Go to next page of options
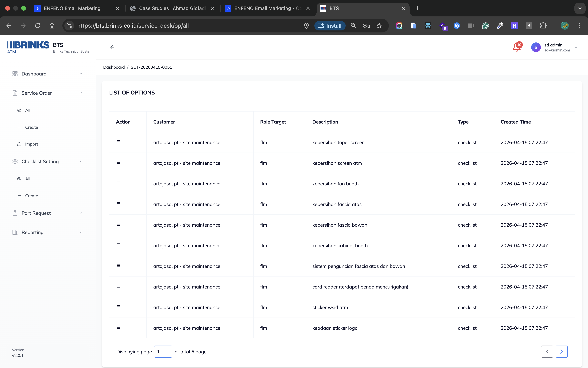 click(561, 351)
